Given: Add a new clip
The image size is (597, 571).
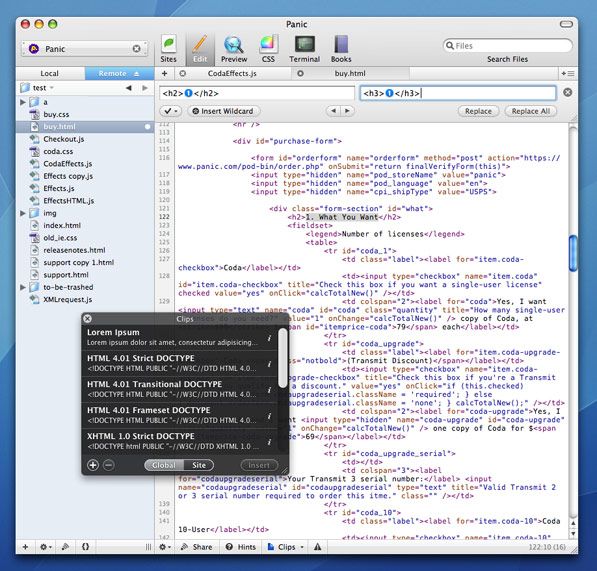Looking at the screenshot, I should (93, 465).
